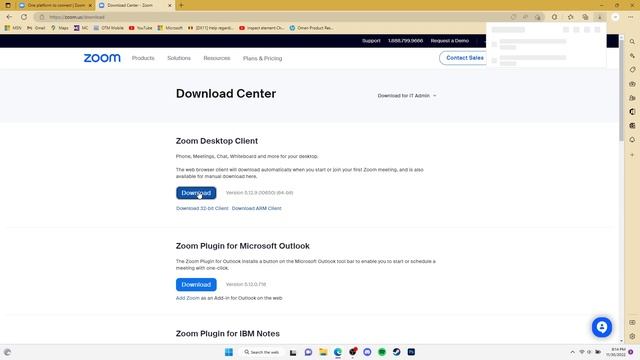Open Edge sidebar notifications bell icon

click(632, 140)
